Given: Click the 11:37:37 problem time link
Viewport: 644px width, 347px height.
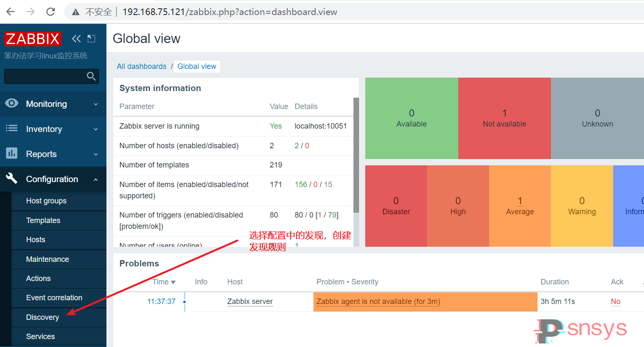Looking at the screenshot, I should 161,301.
